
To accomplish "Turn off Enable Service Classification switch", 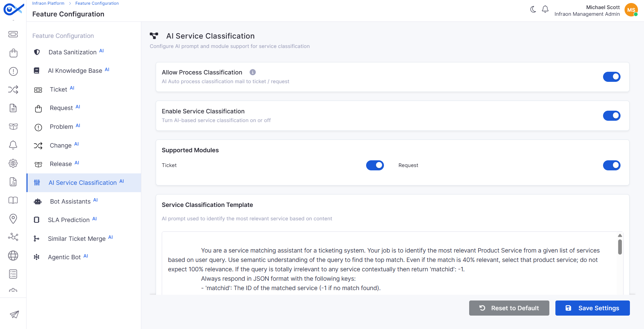I will [611, 116].
